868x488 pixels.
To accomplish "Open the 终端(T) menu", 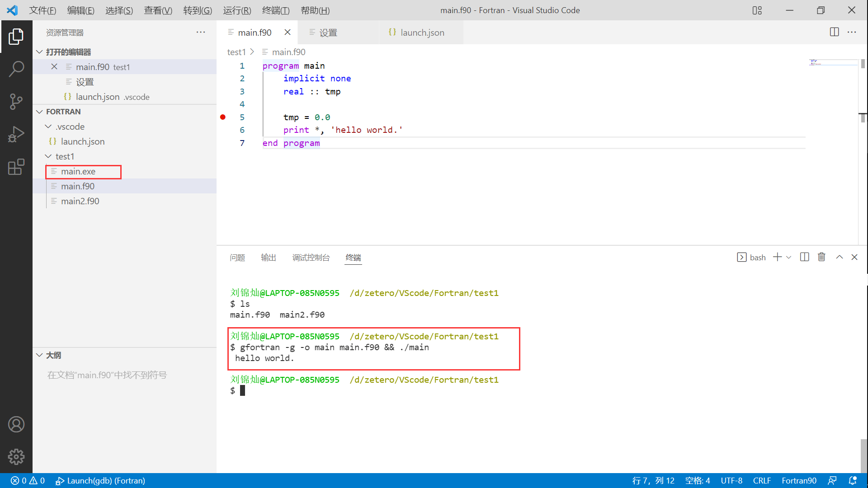I will tap(276, 10).
